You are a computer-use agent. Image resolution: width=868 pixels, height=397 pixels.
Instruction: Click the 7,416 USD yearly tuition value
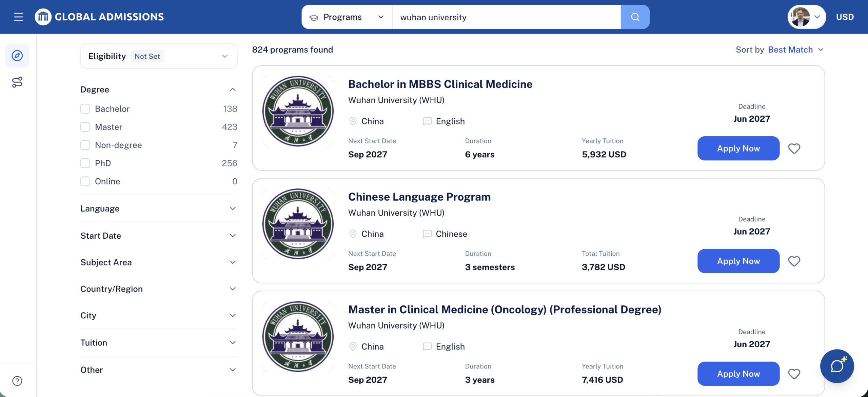[602, 380]
